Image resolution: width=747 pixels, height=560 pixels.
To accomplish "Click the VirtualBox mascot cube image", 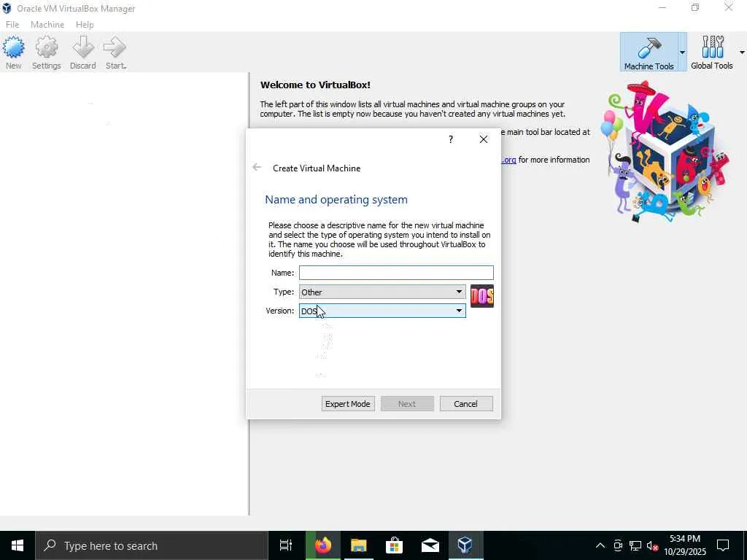I will click(x=665, y=152).
